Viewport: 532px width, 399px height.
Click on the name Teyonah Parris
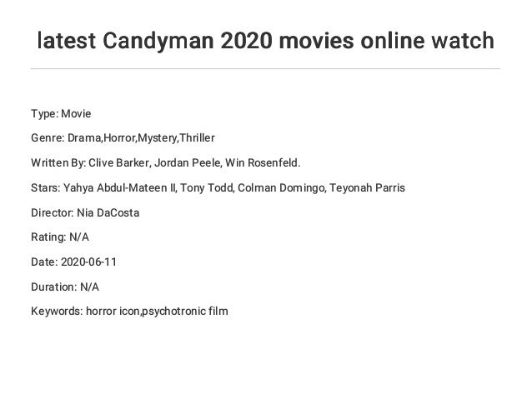[x=367, y=187]
